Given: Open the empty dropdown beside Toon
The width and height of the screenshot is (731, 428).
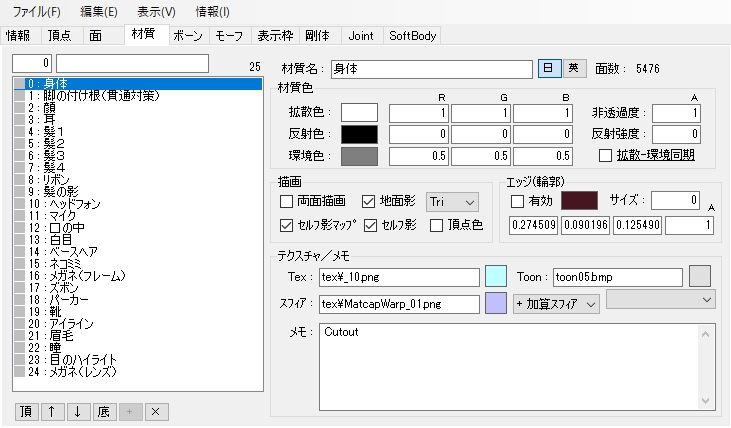Looking at the screenshot, I should tap(661, 300).
